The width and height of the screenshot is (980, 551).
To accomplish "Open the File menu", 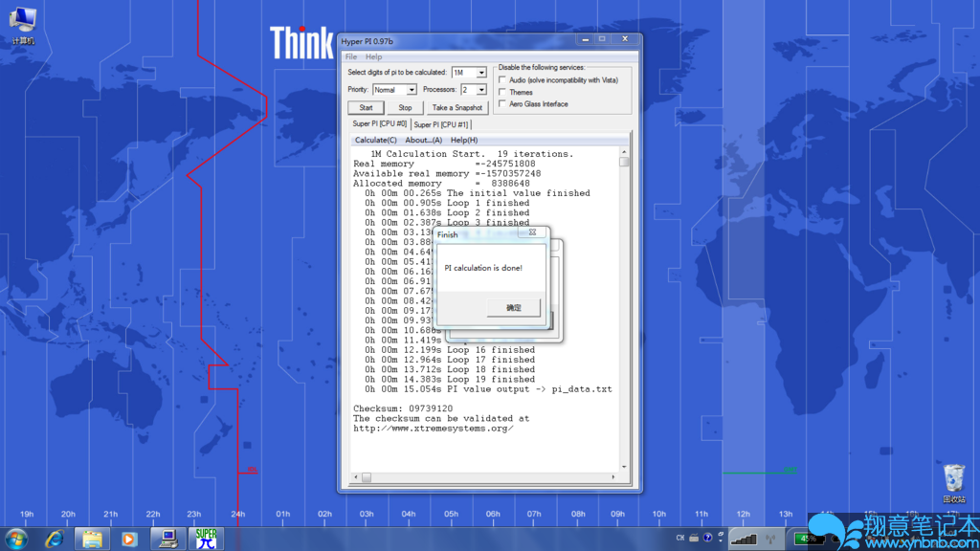I will tap(351, 56).
